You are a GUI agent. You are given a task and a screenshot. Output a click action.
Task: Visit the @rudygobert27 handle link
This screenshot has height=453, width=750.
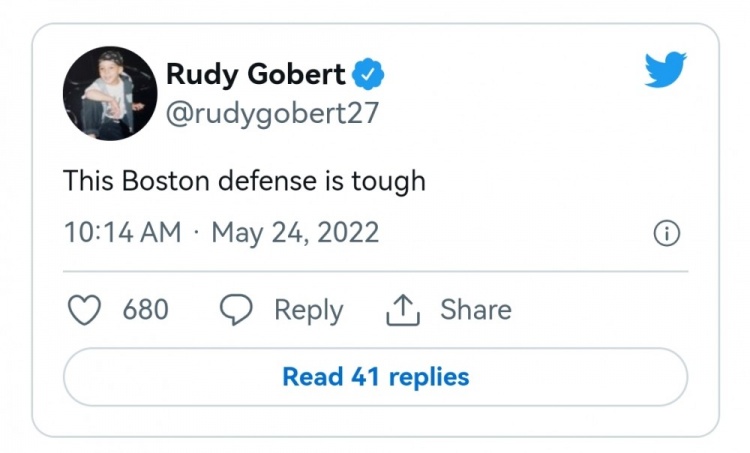[x=272, y=114]
